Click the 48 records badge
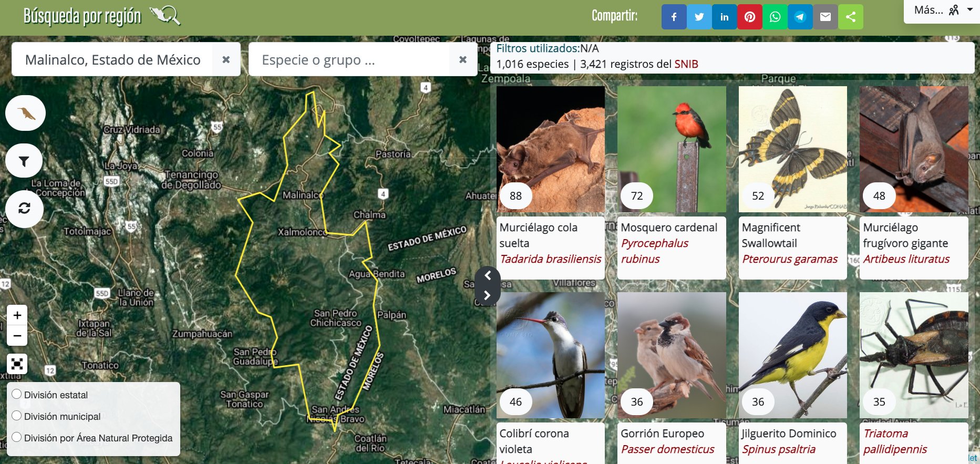 point(879,196)
